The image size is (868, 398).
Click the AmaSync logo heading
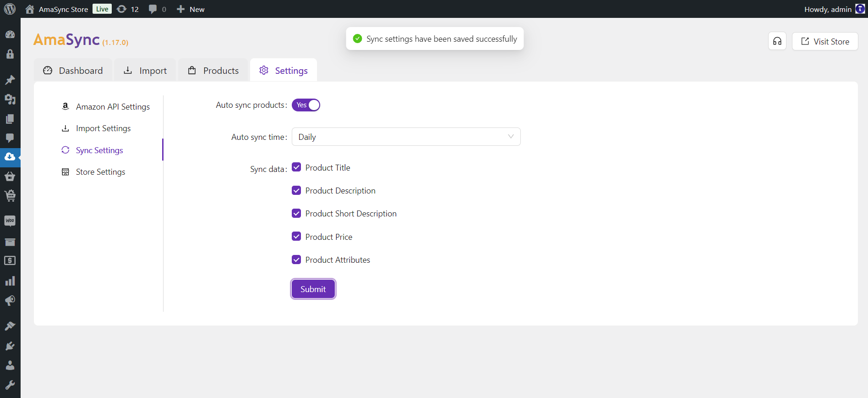tap(66, 40)
